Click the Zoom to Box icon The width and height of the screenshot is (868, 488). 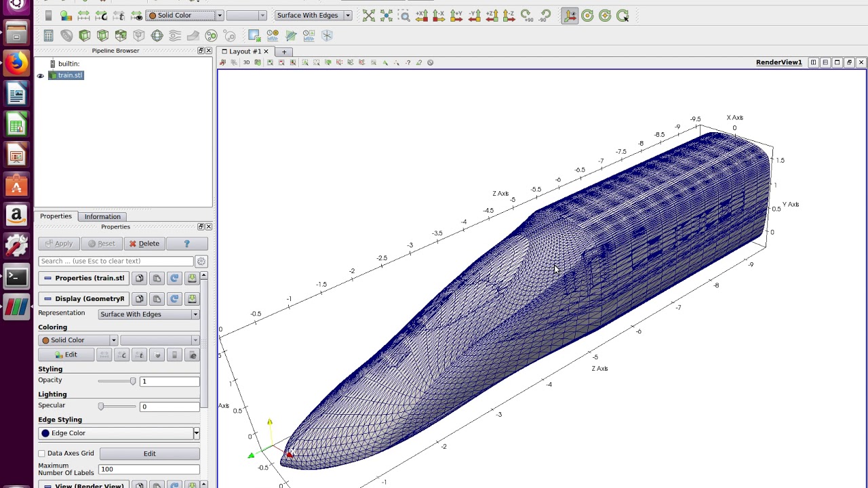coord(404,15)
